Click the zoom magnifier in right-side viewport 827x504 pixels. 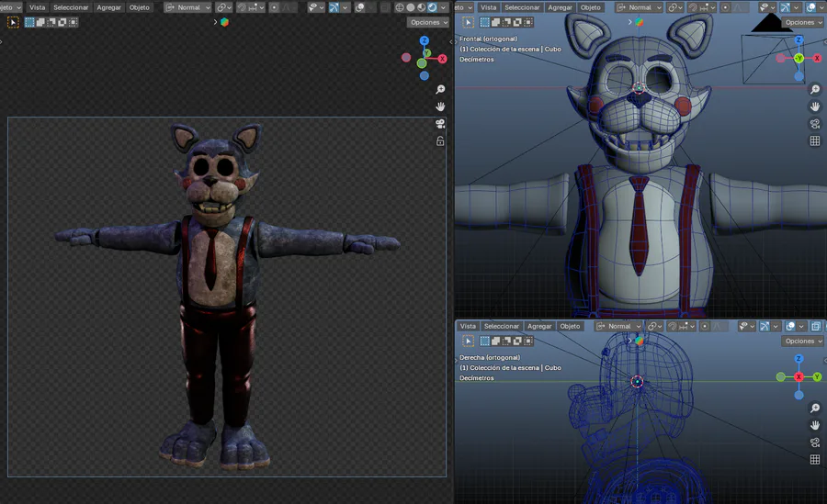point(815,408)
